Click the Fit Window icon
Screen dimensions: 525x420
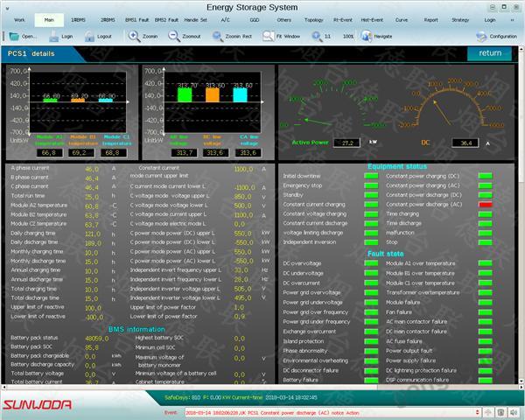(269, 36)
